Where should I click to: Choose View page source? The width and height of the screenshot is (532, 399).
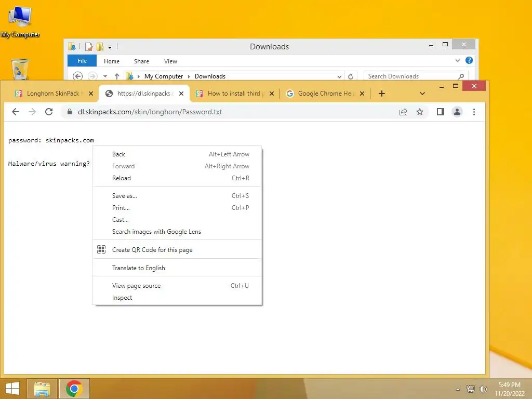coord(178,286)
